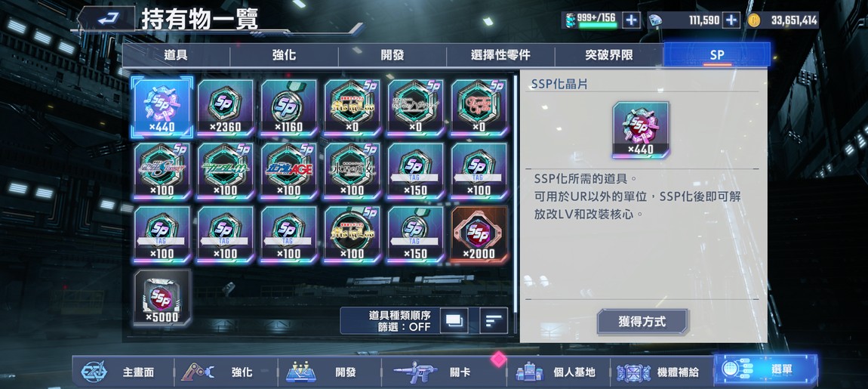This screenshot has height=389, width=868.
Task: Open the 選擇性零件 tab
Action: 500,55
